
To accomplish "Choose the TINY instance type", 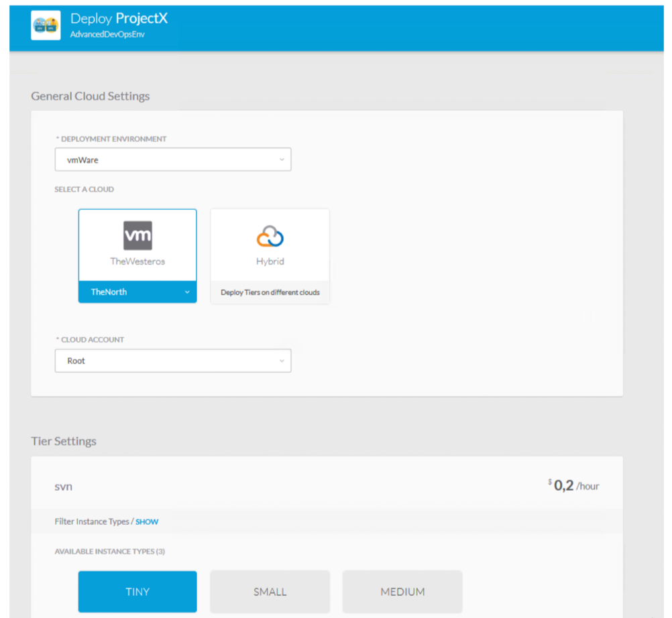I will pos(137,591).
